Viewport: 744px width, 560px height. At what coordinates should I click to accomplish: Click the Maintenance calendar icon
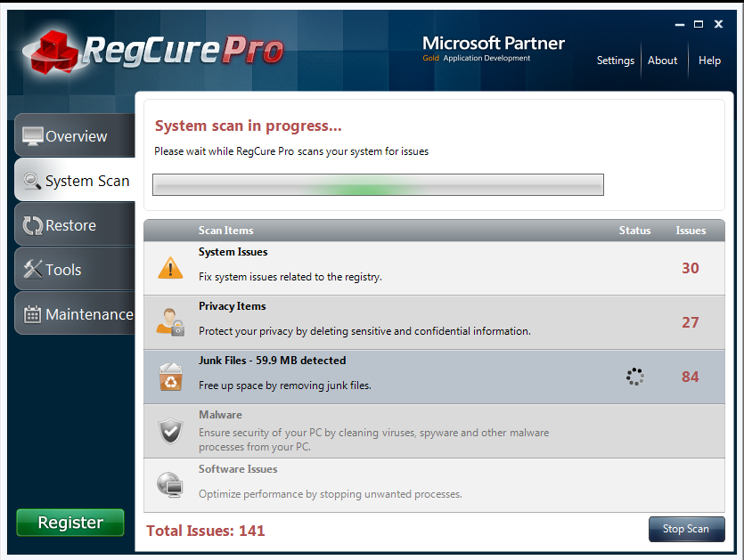tap(32, 314)
